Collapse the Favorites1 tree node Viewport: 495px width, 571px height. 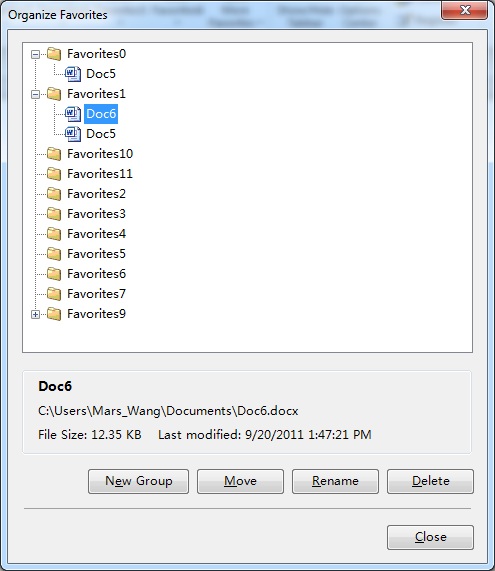pos(35,95)
